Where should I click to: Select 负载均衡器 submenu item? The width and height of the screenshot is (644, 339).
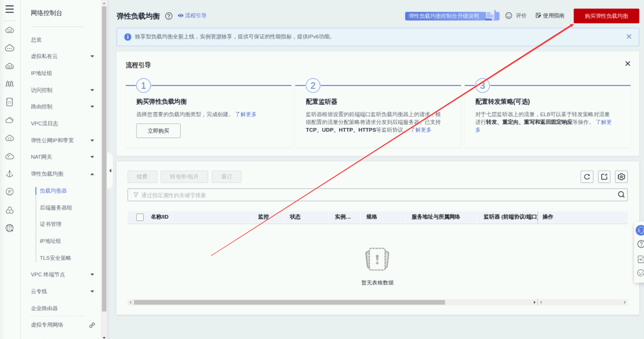coord(53,191)
